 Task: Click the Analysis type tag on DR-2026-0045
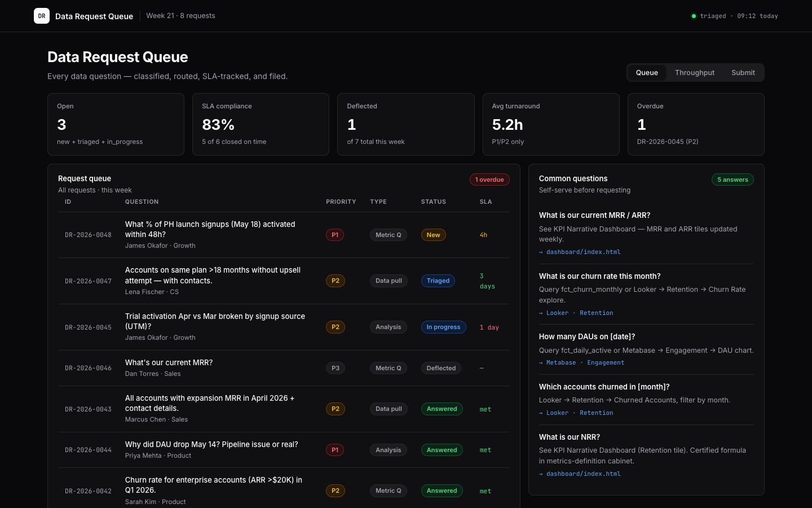coord(389,327)
